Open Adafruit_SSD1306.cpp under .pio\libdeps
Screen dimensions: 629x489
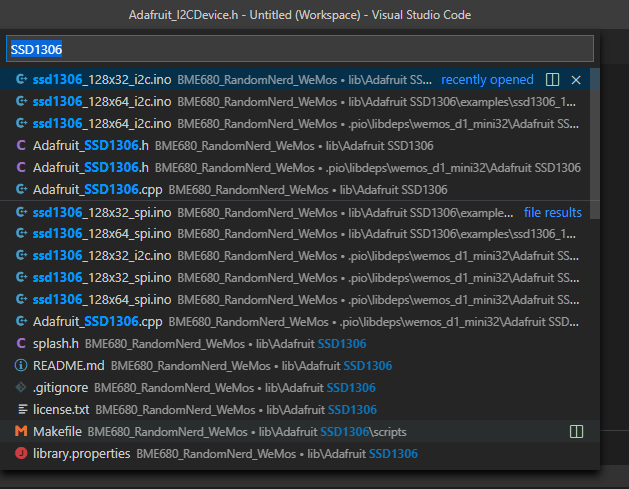tap(295, 322)
